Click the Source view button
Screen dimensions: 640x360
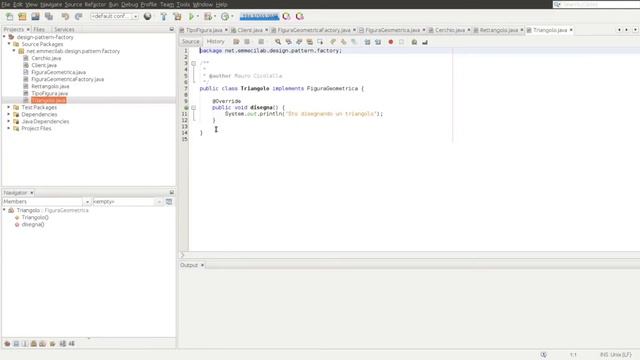coord(190,42)
